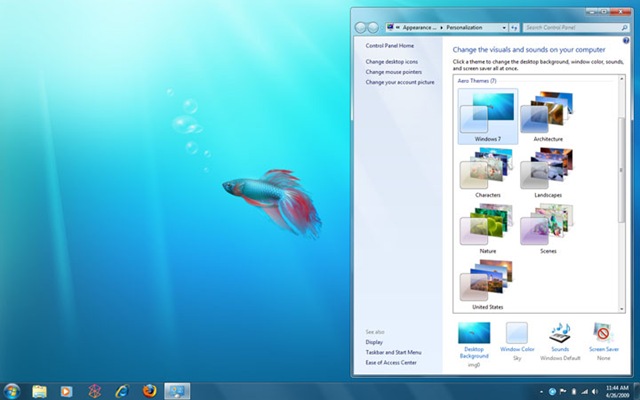
Task: Click Change desktop icons link
Action: pos(391,62)
